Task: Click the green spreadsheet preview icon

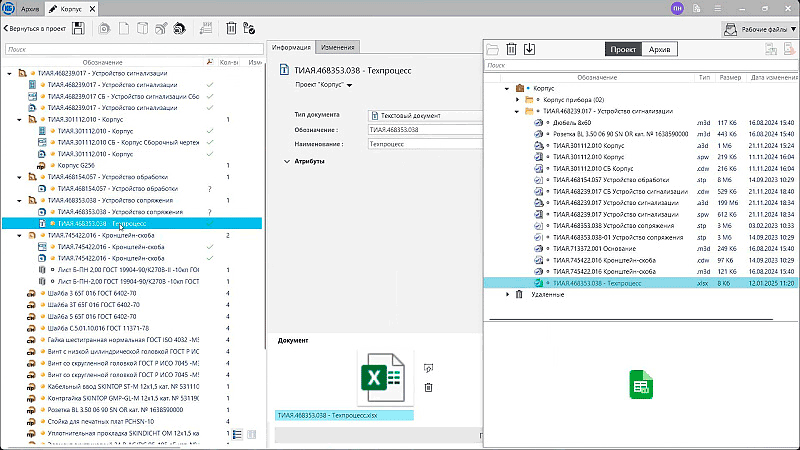Action: (x=641, y=385)
